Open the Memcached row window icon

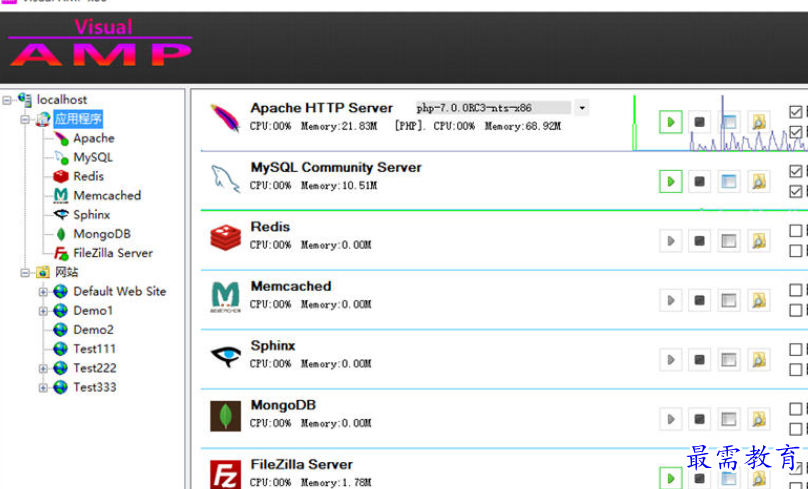click(729, 300)
